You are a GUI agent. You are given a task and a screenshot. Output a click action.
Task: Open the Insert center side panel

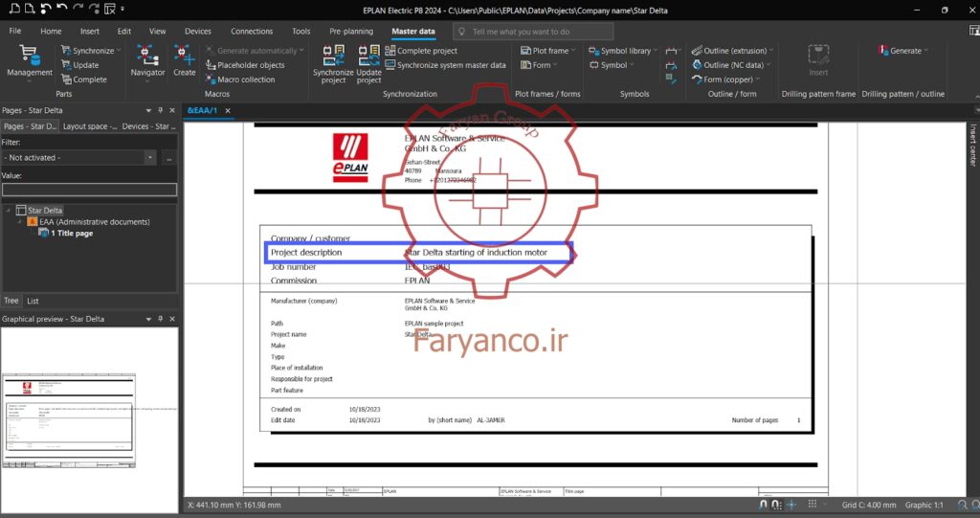tap(972, 145)
